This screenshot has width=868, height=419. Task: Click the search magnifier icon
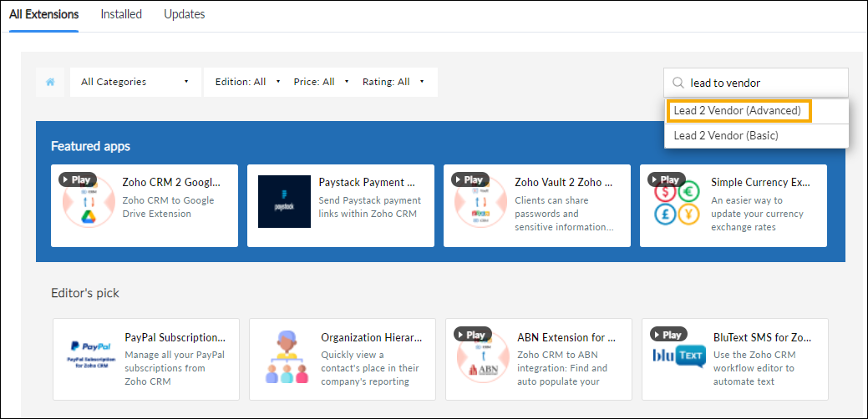(678, 83)
